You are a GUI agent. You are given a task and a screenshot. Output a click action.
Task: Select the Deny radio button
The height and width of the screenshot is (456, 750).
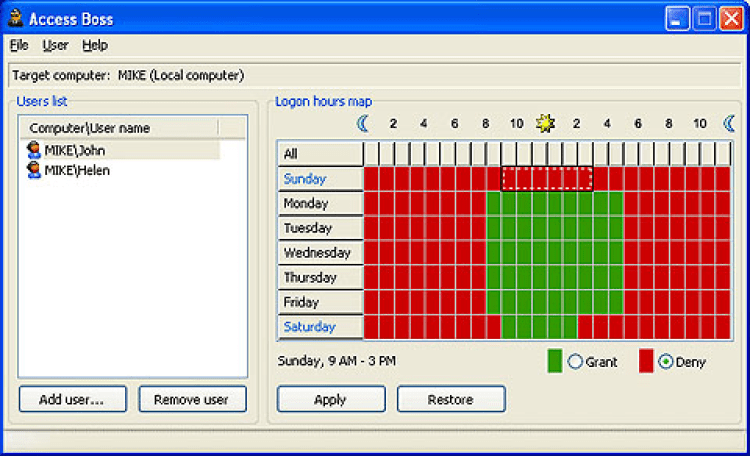(x=665, y=361)
